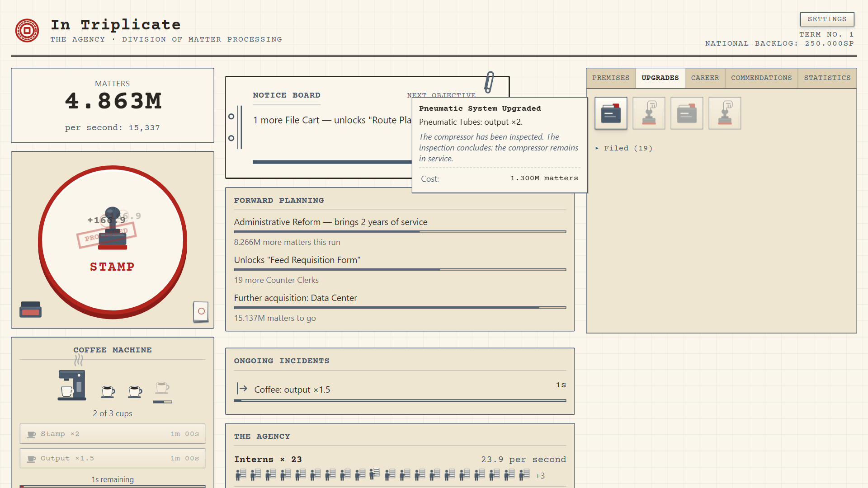Click 'Further acquisition: Data Center' goal
This screenshot has width=868, height=488.
[x=295, y=298]
